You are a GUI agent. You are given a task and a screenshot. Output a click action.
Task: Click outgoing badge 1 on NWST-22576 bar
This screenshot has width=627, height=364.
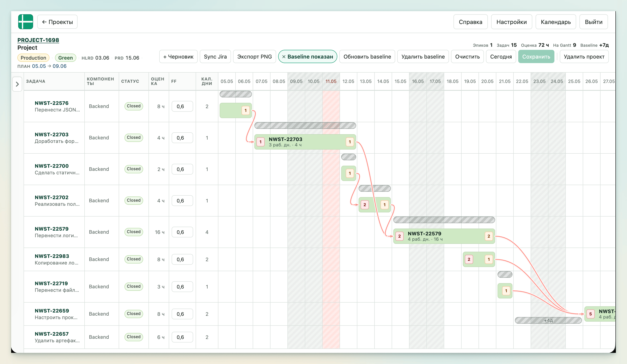click(x=246, y=110)
